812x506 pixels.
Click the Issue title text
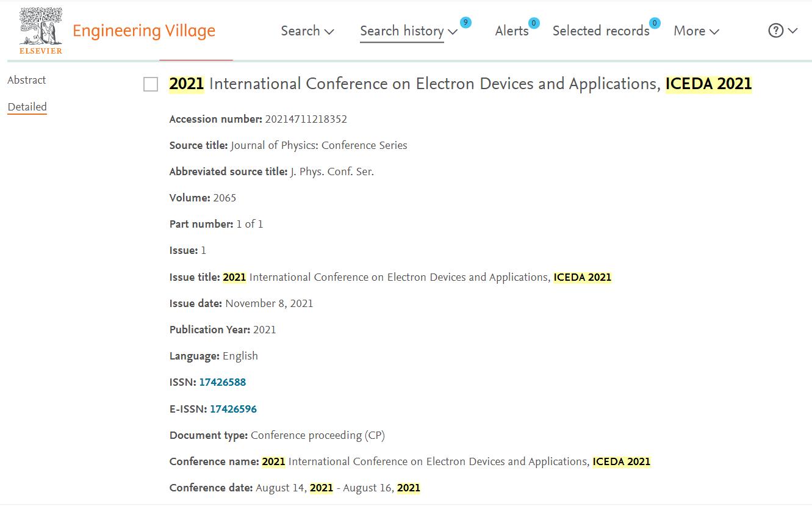coord(417,277)
